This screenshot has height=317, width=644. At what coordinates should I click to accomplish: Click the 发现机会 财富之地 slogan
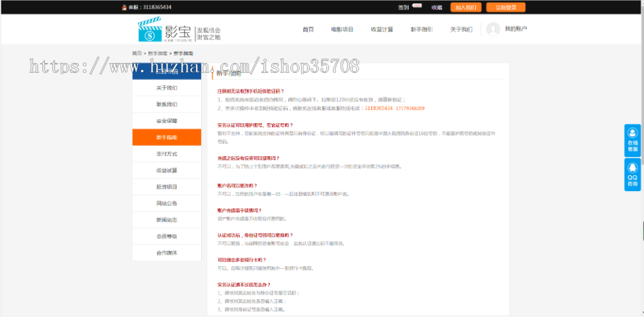(x=209, y=34)
